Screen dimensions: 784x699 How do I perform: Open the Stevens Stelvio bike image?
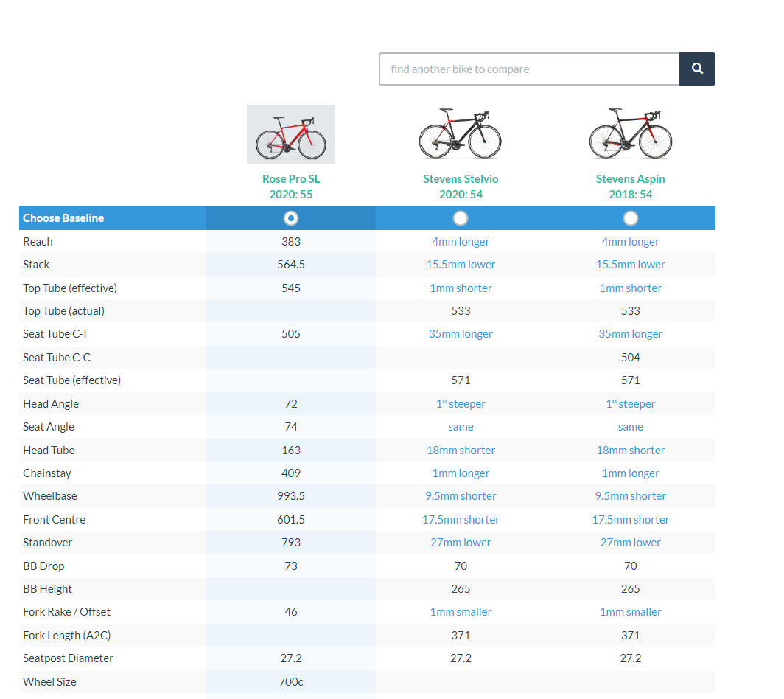461,134
